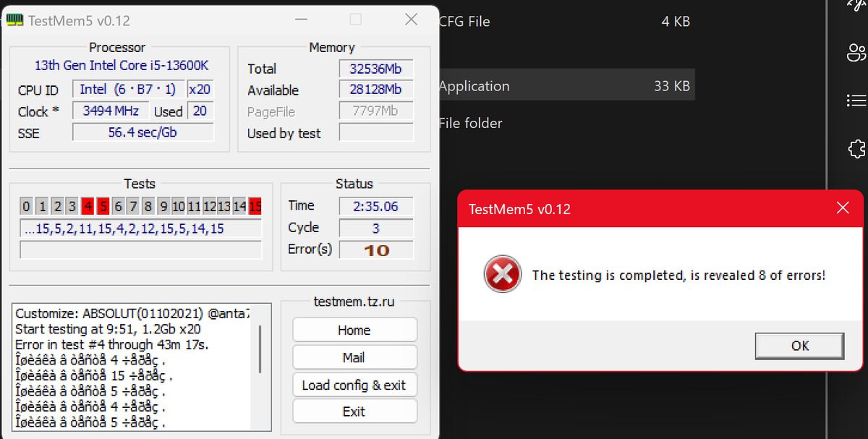Click the testmem.tz.ru label

354,302
